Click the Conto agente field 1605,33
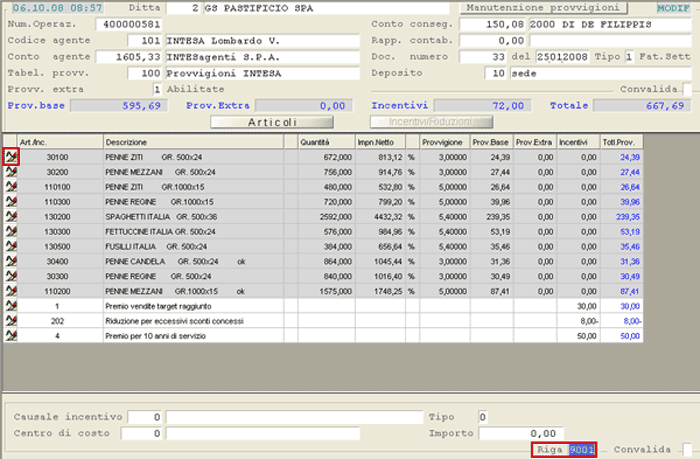The image size is (700, 459). coord(129,57)
